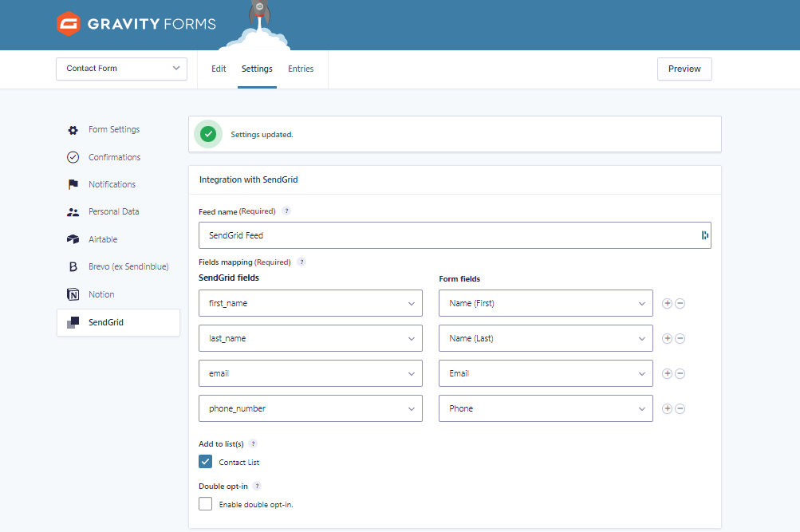This screenshot has height=532, width=800.
Task: Remove the email mapping row
Action: click(680, 374)
